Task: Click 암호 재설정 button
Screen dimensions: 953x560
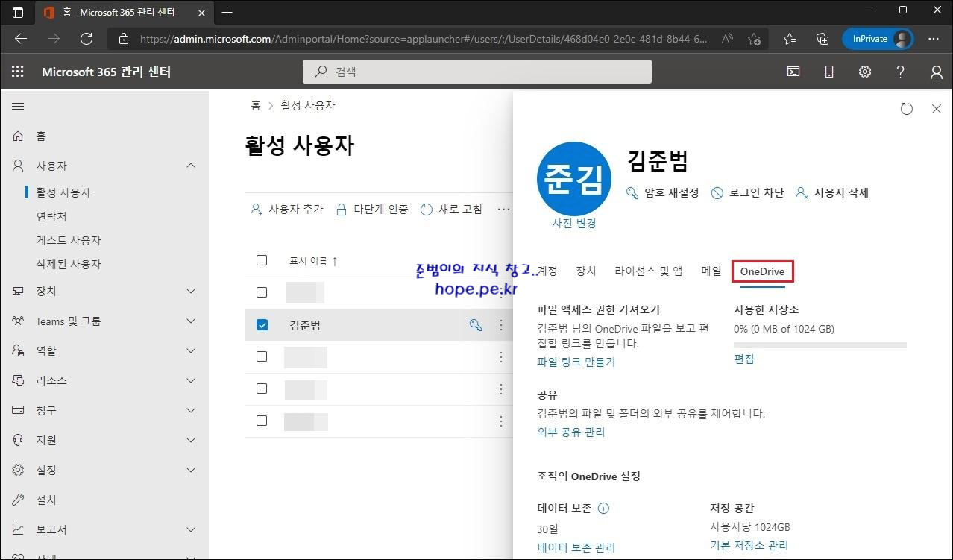Action: click(662, 192)
